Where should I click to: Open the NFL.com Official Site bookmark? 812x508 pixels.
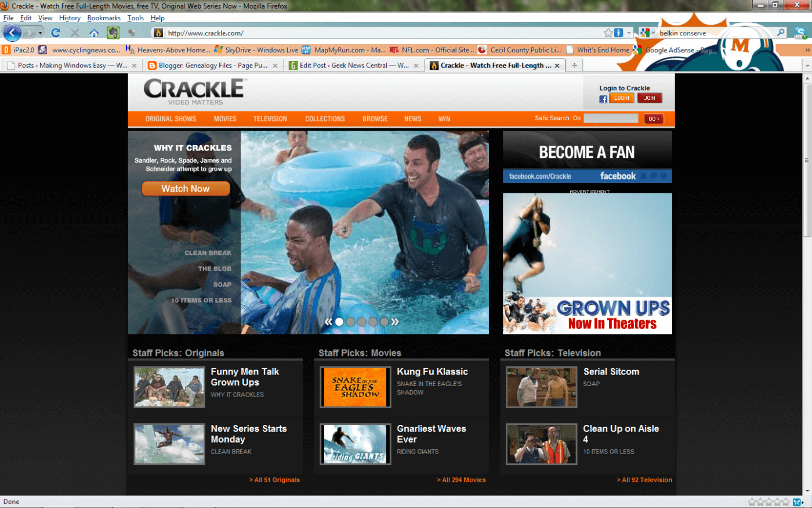432,50
